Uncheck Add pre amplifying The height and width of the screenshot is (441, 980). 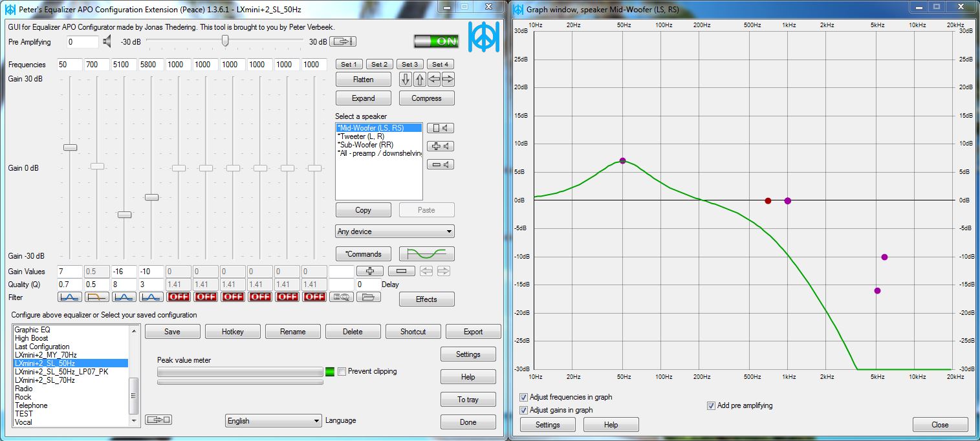tap(712, 405)
